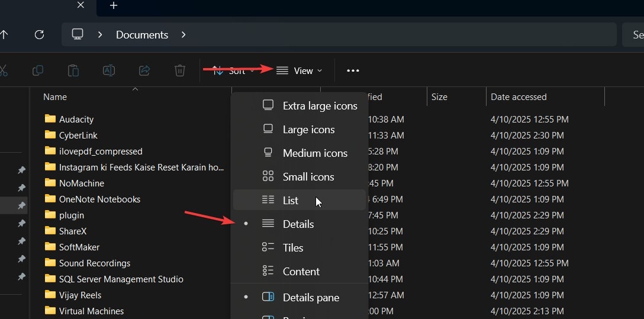Choose the List view layout
This screenshot has height=319, width=644.
pyautogui.click(x=291, y=201)
